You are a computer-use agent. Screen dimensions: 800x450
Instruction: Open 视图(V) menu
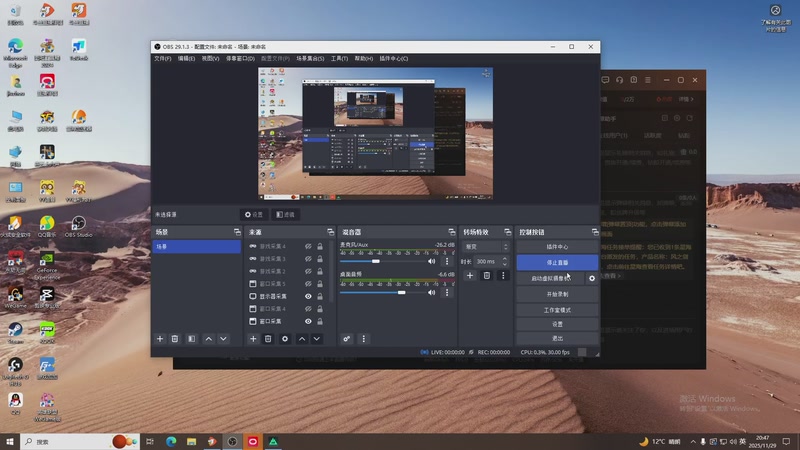210,59
